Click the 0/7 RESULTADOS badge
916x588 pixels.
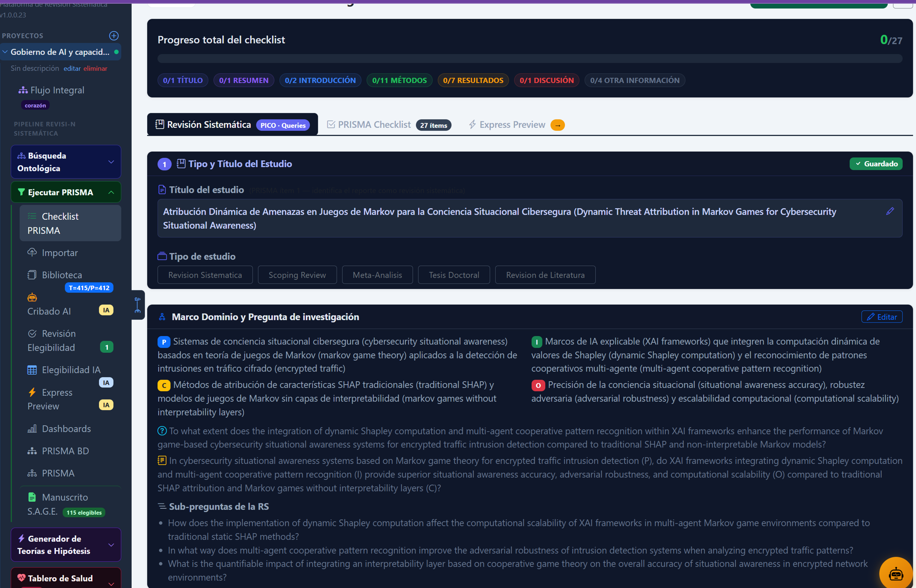coord(473,80)
